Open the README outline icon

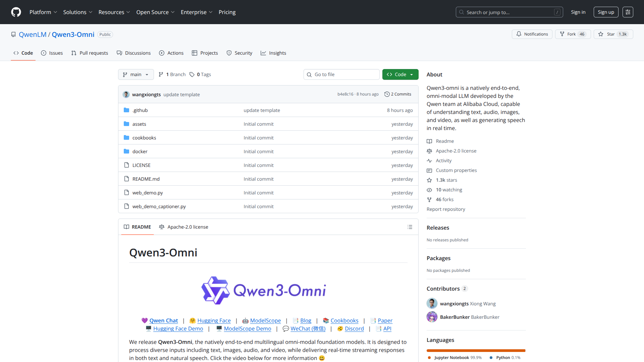click(x=410, y=227)
